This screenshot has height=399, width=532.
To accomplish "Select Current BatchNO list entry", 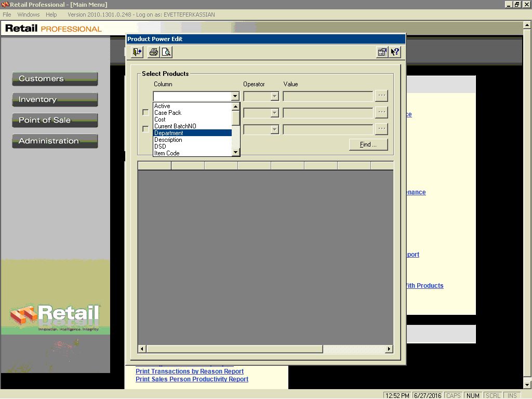I will click(192, 126).
